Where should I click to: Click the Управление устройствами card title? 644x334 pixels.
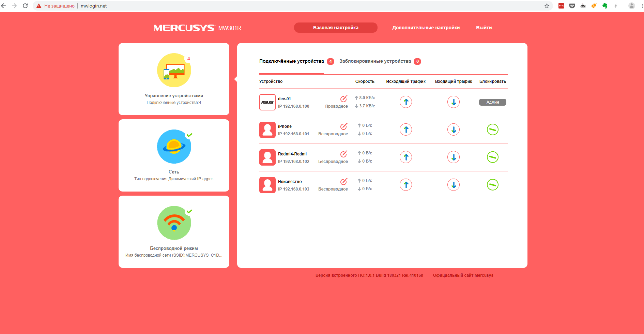[174, 96]
